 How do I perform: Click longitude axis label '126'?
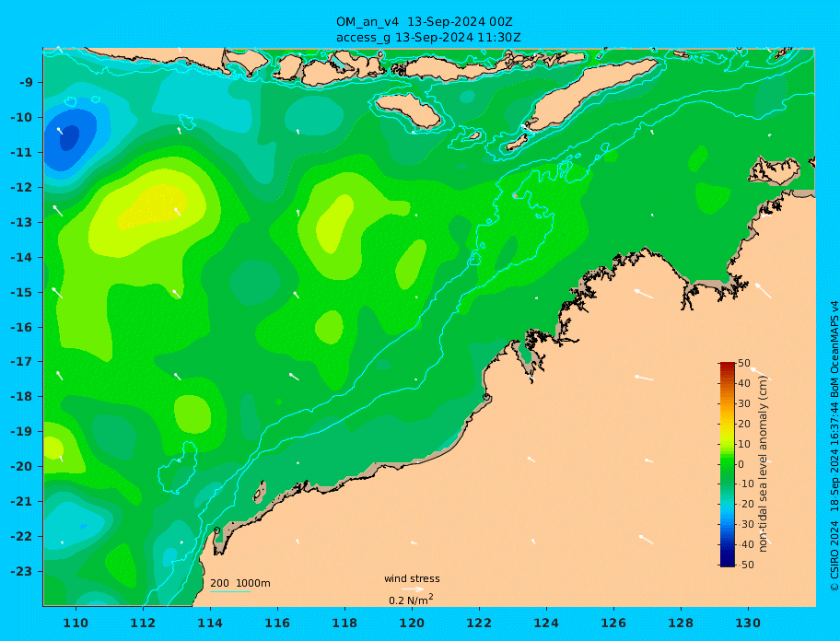coord(613,623)
